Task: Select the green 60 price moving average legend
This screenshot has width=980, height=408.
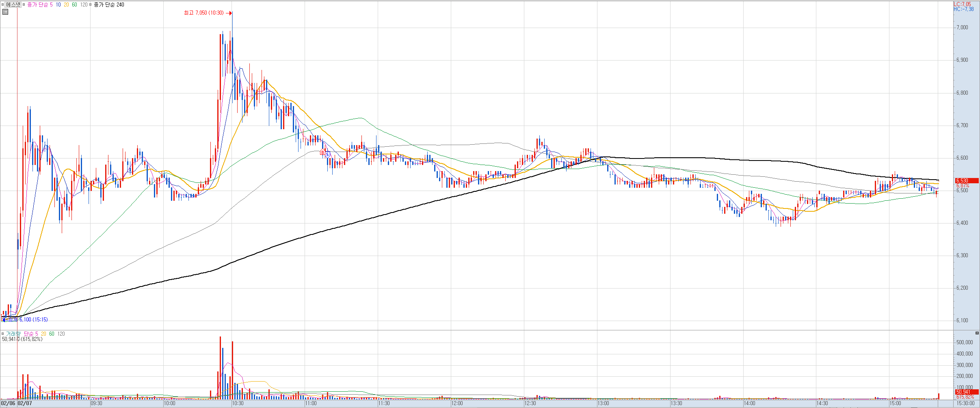Action: click(x=74, y=4)
